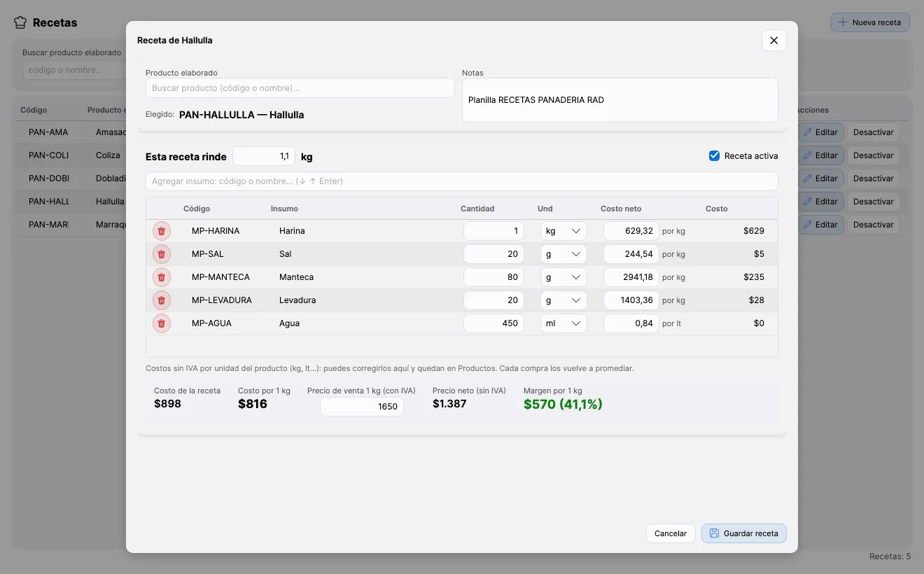Click the background Buscar producto elaborado field

74,70
